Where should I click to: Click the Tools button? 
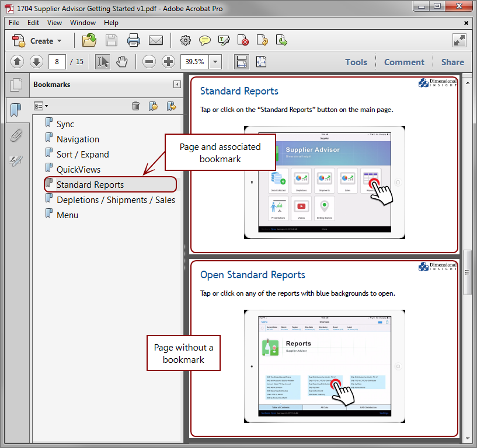tap(356, 62)
